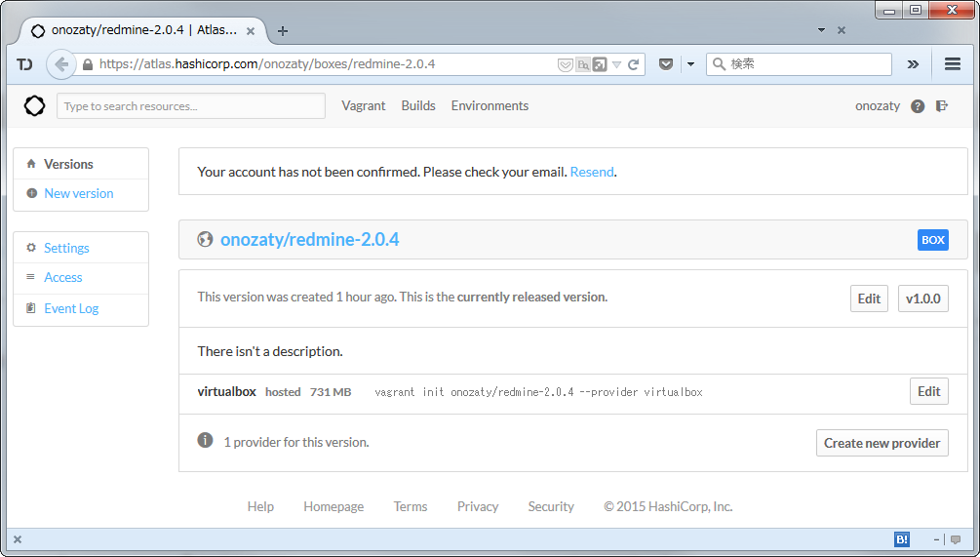Go back with the browser back arrow
Viewport: 980px width, 557px height.
pyautogui.click(x=61, y=64)
